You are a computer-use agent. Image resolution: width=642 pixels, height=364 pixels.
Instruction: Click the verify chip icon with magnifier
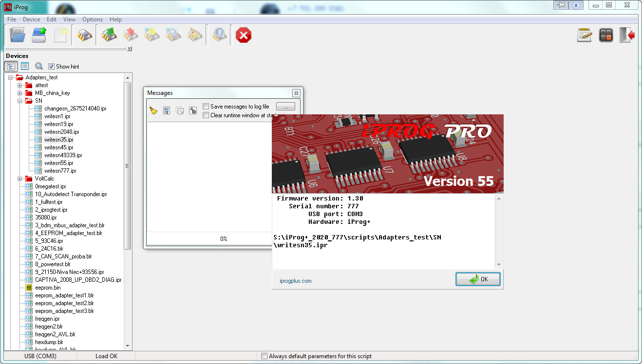173,35
